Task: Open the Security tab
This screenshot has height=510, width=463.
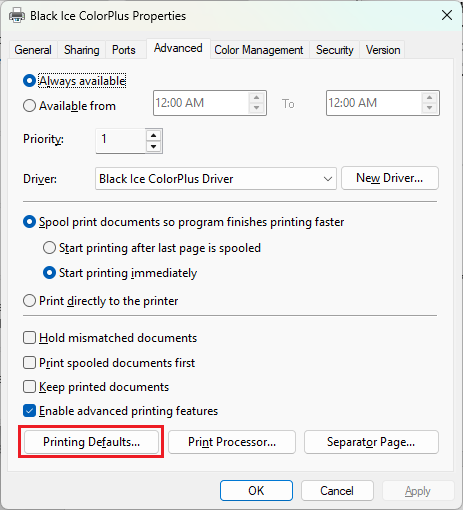Action: click(x=334, y=50)
